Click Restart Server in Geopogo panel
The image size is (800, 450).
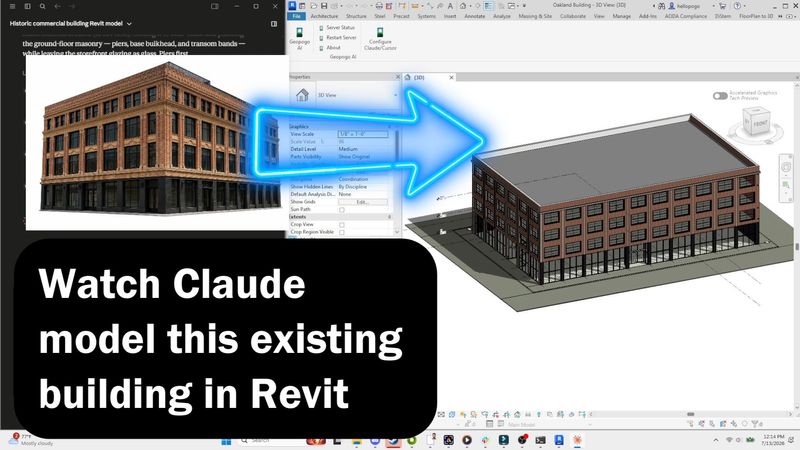(x=338, y=38)
